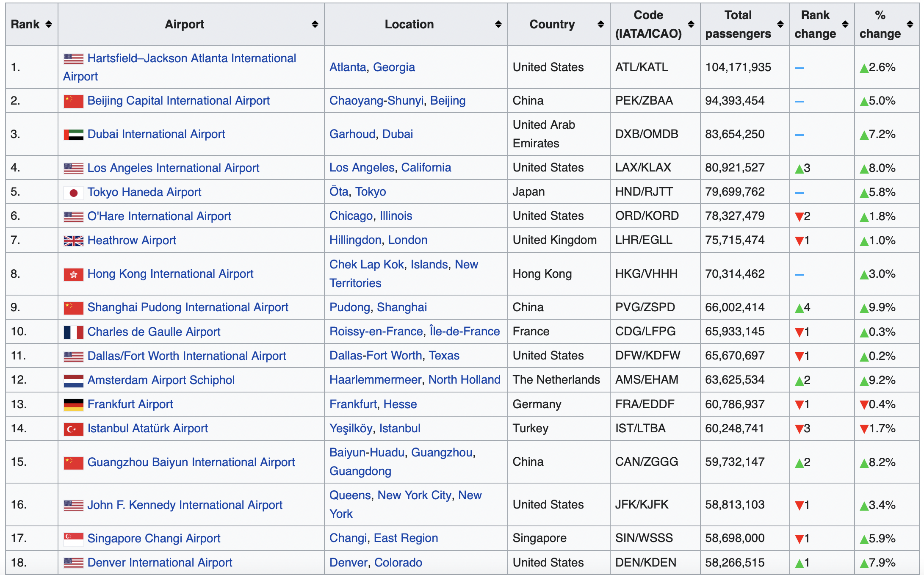Click the Total passengers column header
This screenshot has height=575, width=924.
(737, 25)
